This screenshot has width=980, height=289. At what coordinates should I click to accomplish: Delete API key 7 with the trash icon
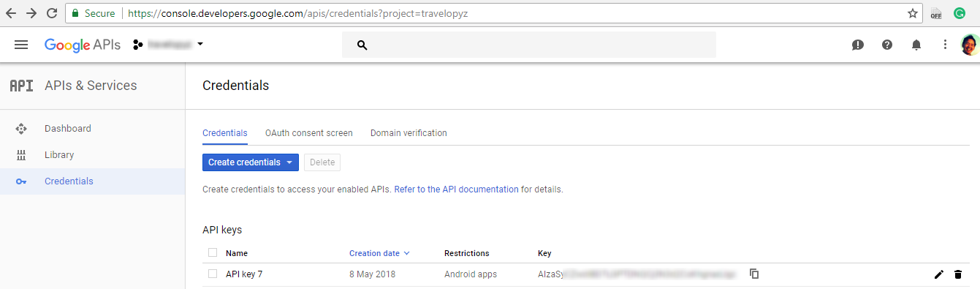coord(958,274)
